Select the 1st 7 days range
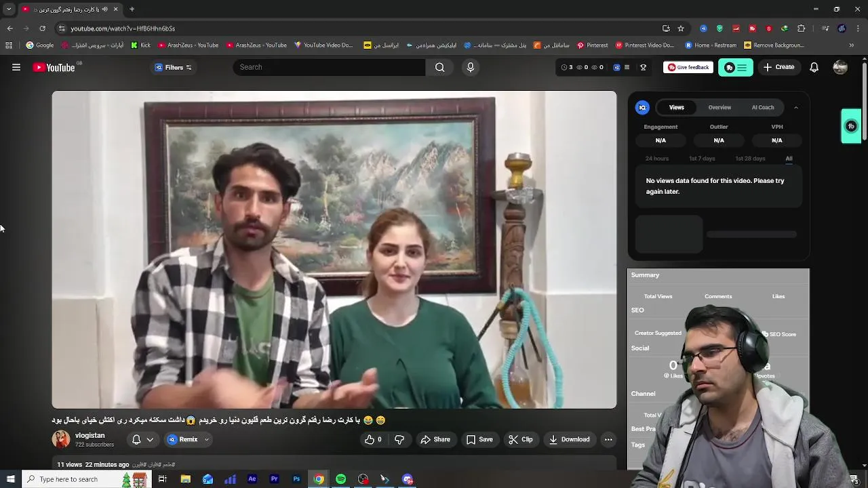The height and width of the screenshot is (488, 868). pyautogui.click(x=702, y=159)
